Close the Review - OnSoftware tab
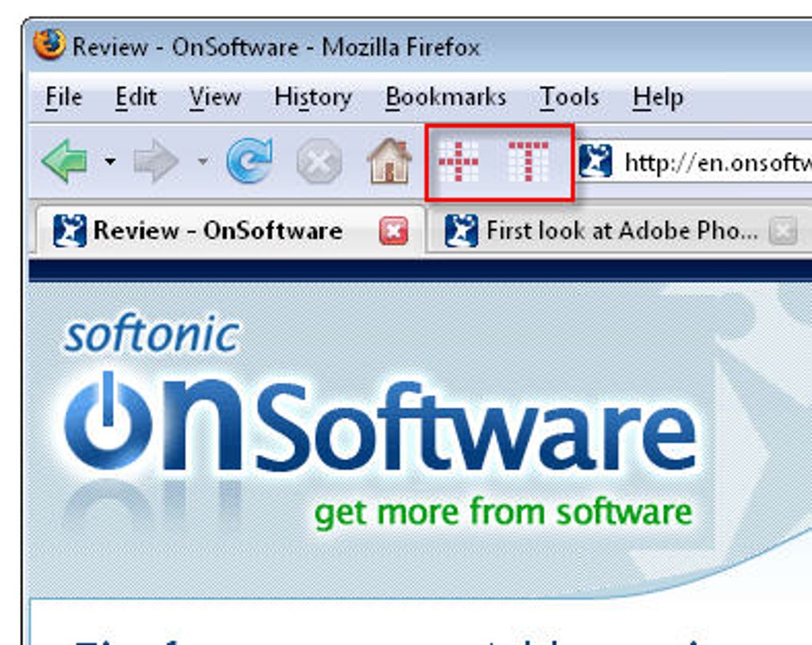This screenshot has width=812, height=645. (x=393, y=231)
